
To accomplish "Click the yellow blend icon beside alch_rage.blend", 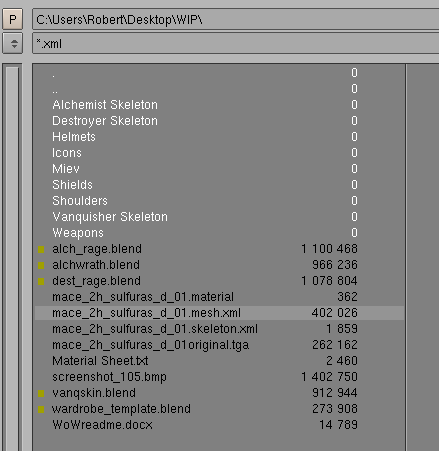I will click(x=41, y=249).
